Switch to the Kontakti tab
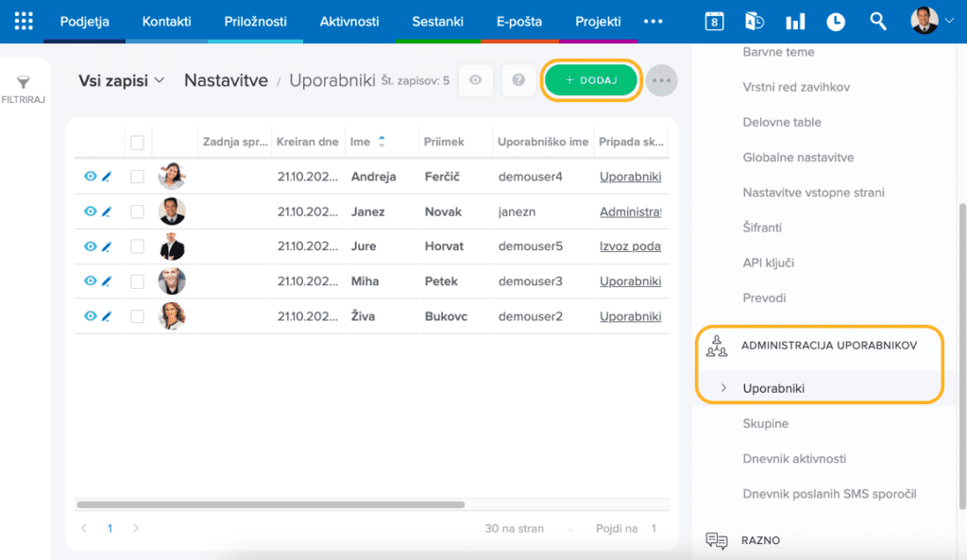 pyautogui.click(x=166, y=21)
